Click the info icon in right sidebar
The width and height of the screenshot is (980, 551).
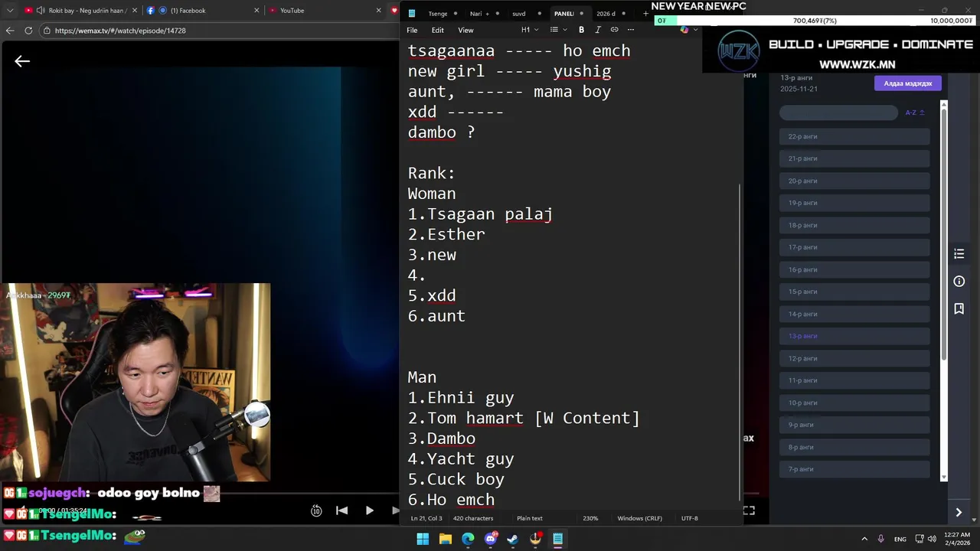click(959, 282)
